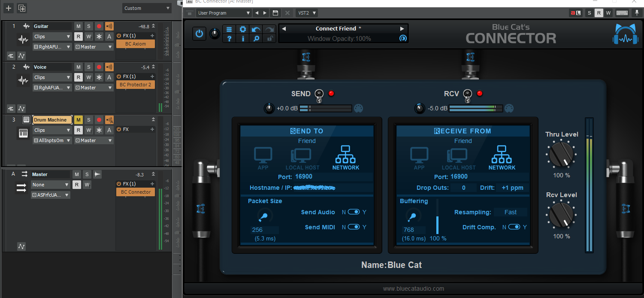Toggle the RCV on/off switch
The height and width of the screenshot is (298, 644).
pos(468,96)
